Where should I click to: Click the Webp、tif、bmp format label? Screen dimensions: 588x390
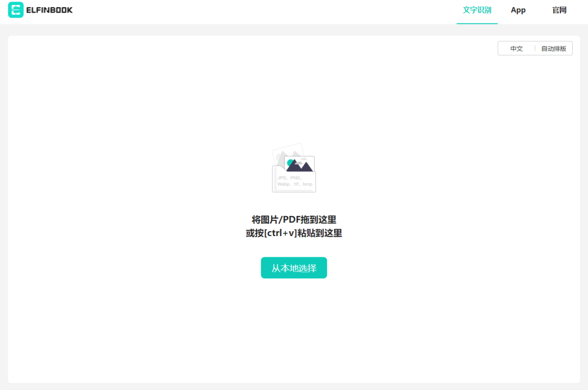point(295,184)
